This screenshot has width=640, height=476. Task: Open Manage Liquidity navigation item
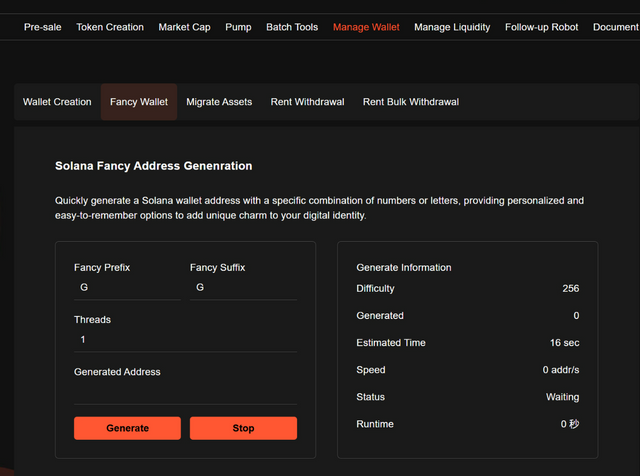[x=452, y=27]
